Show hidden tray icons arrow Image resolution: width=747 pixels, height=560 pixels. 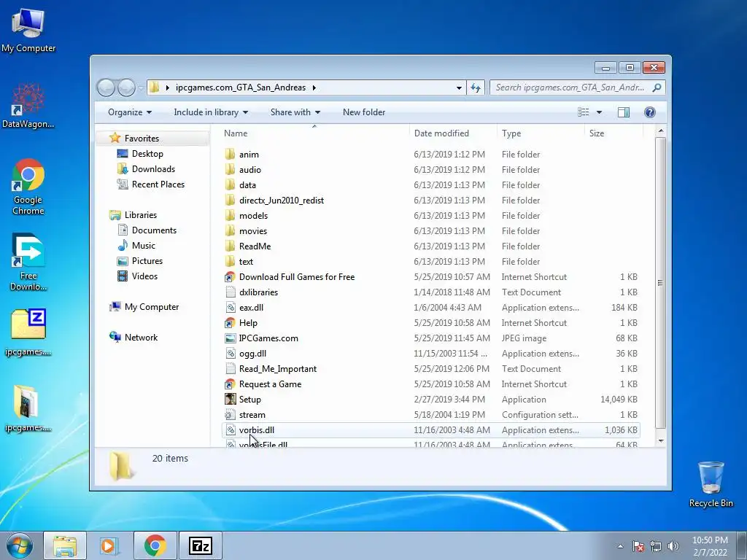(x=620, y=546)
